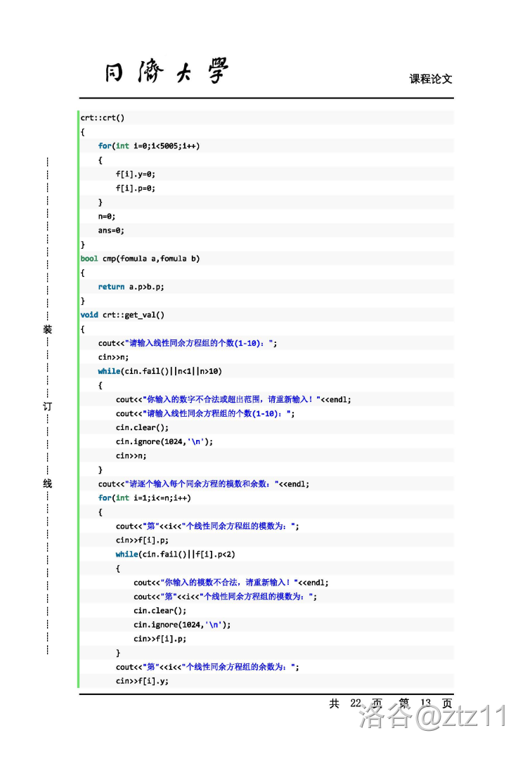The height and width of the screenshot is (759, 532).
Task: Click the 洛谷@ztz11 watermark
Action: tap(432, 718)
